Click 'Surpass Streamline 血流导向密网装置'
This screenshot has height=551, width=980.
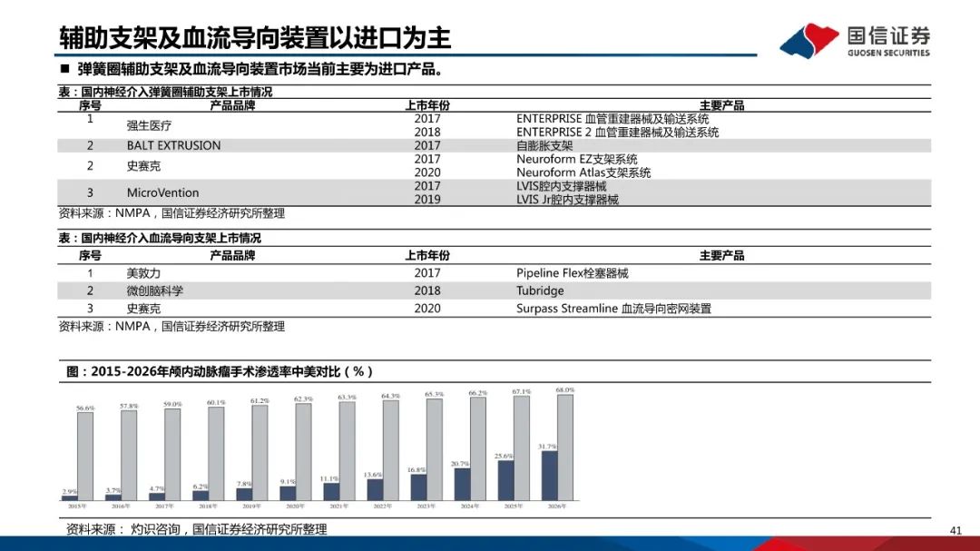click(x=613, y=309)
